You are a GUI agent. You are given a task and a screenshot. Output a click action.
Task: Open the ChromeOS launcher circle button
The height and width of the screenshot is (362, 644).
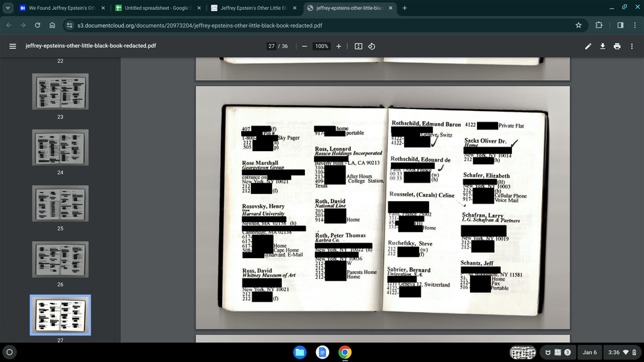click(9, 352)
